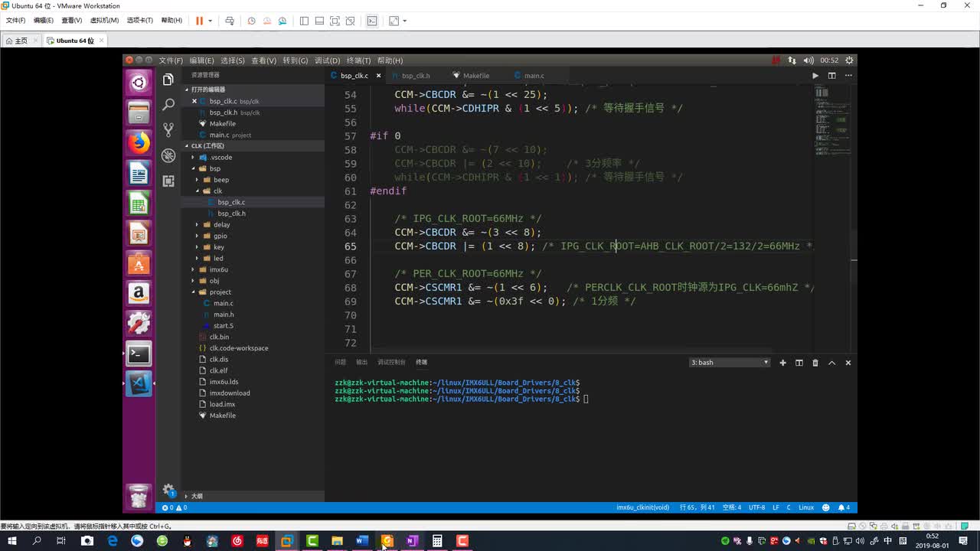980x551 pixels.
Task: Open the Source Control view
Action: coord(168,130)
